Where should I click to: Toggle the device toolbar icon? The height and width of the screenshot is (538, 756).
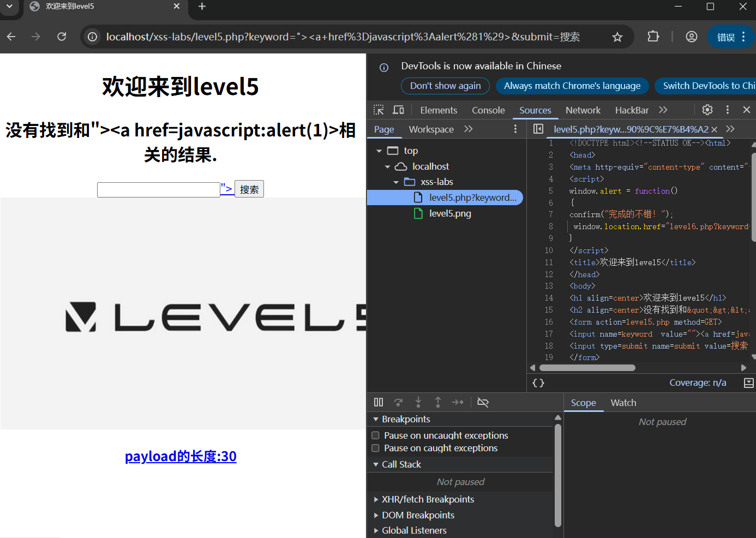(399, 110)
